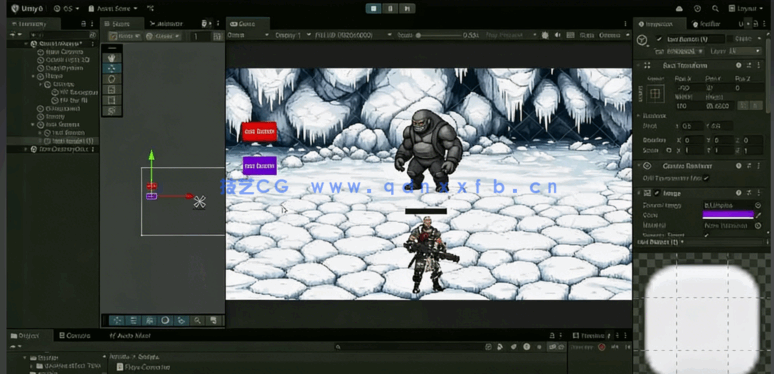
Task: Switch to the Project tab
Action: pos(29,336)
